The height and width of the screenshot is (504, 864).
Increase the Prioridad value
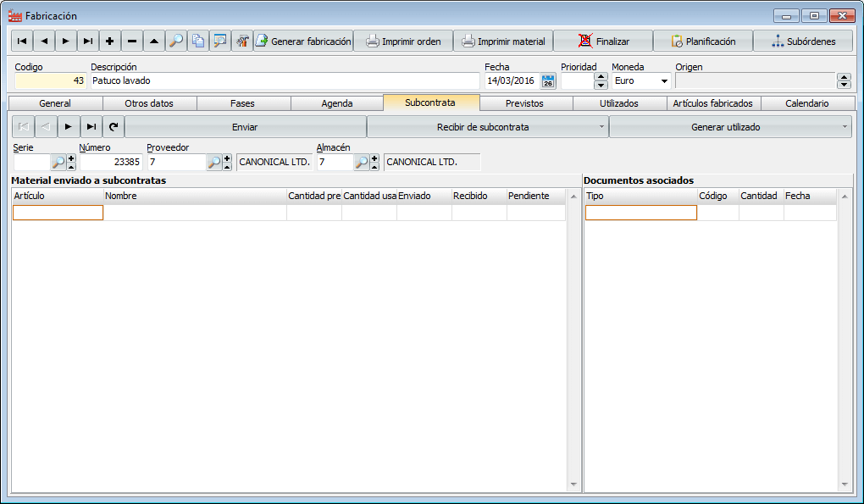601,77
